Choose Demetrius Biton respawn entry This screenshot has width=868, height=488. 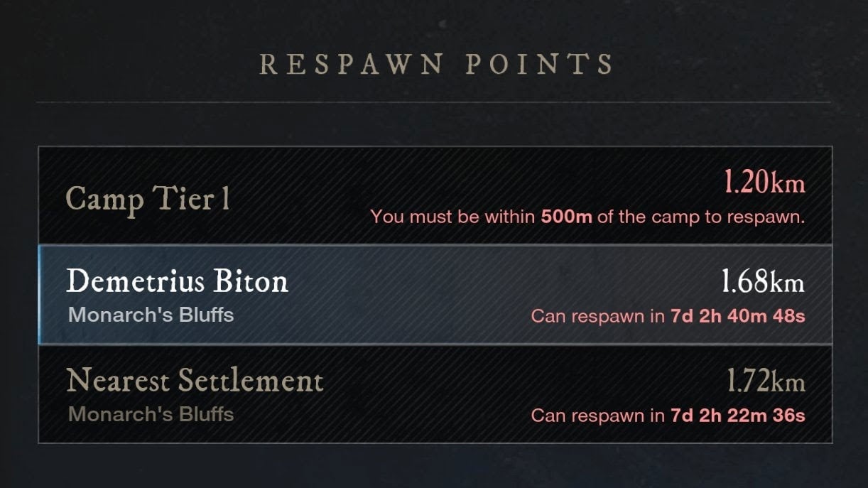click(x=178, y=282)
